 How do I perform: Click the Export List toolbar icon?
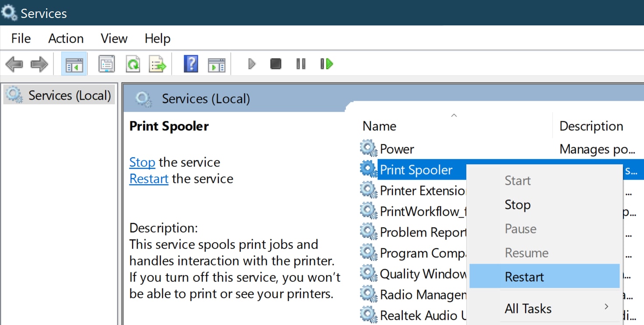click(x=158, y=64)
